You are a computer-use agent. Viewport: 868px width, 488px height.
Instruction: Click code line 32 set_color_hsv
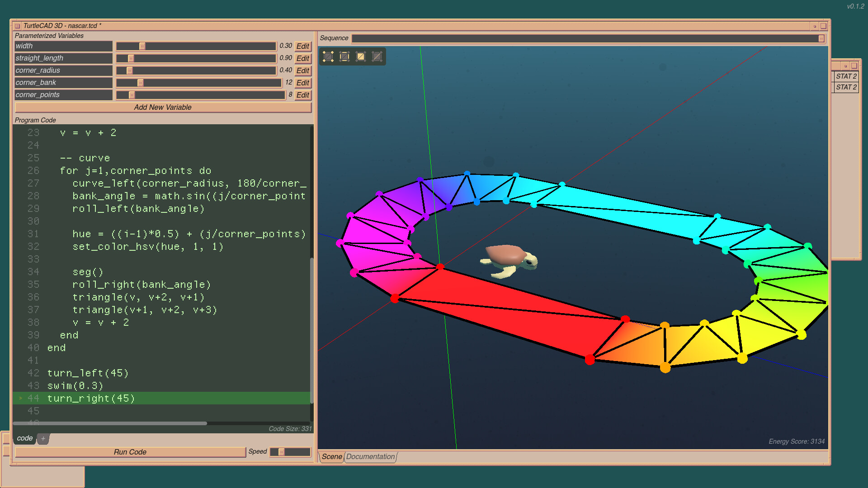click(x=148, y=246)
